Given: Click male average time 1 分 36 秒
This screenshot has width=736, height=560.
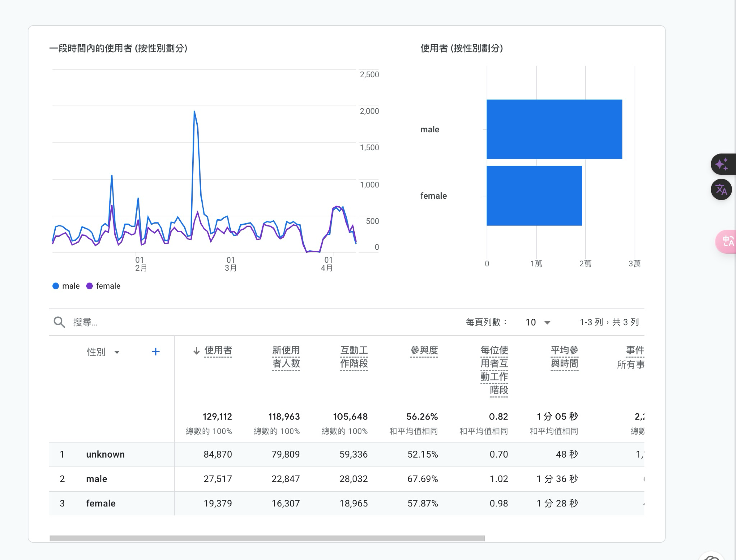Looking at the screenshot, I should [557, 479].
